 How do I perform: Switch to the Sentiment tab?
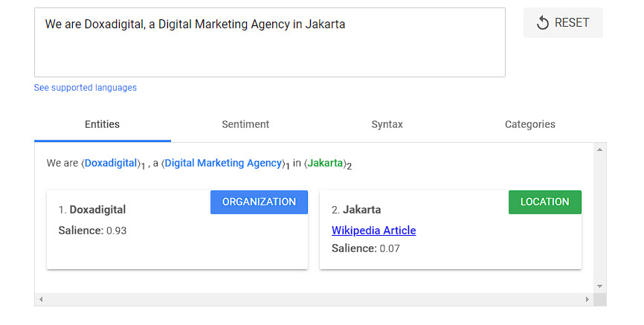(x=245, y=124)
